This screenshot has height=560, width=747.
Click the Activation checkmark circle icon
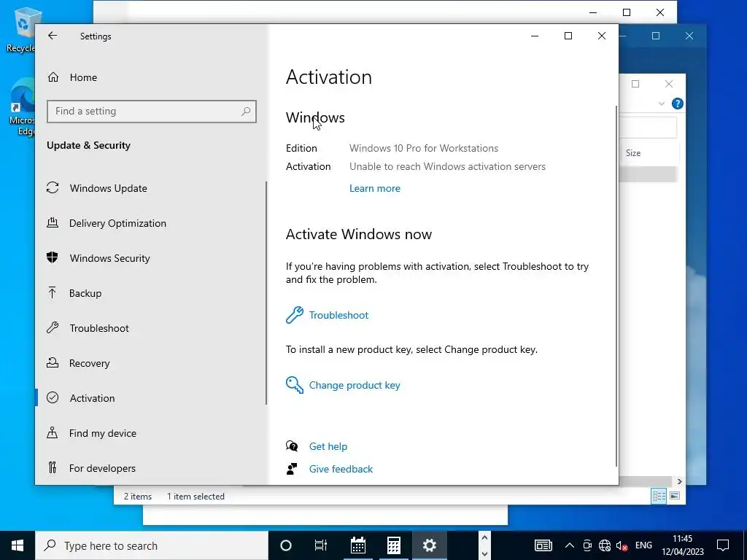click(x=53, y=397)
